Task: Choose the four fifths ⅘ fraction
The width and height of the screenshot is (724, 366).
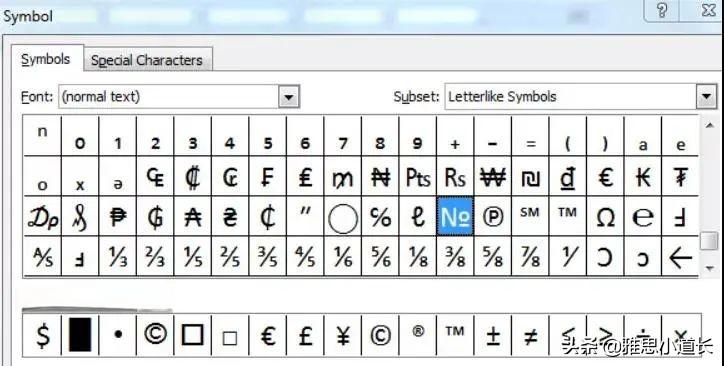Action: click(305, 257)
